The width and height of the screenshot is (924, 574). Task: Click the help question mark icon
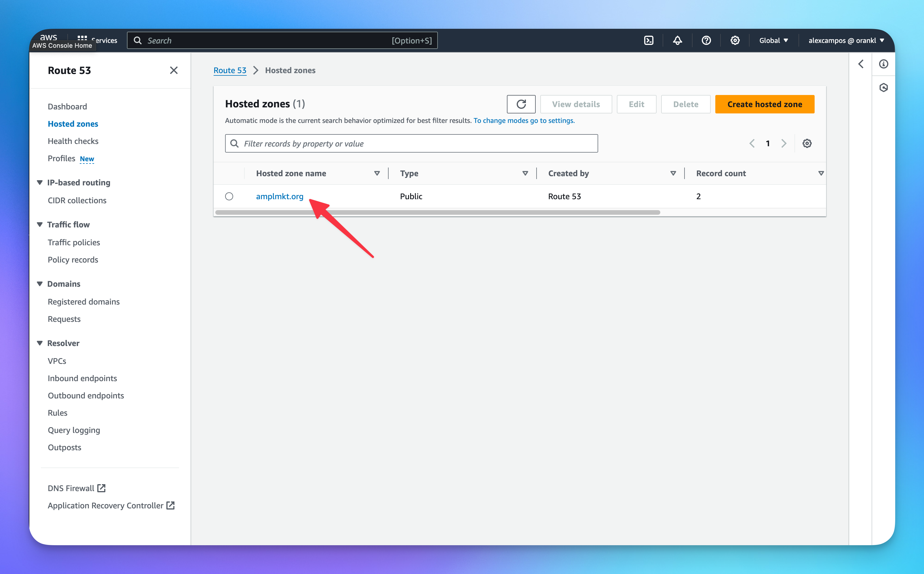coord(706,40)
